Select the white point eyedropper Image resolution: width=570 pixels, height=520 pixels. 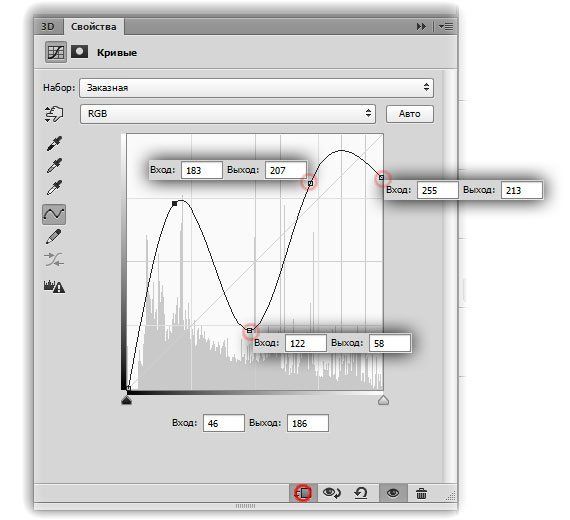pyautogui.click(x=55, y=187)
